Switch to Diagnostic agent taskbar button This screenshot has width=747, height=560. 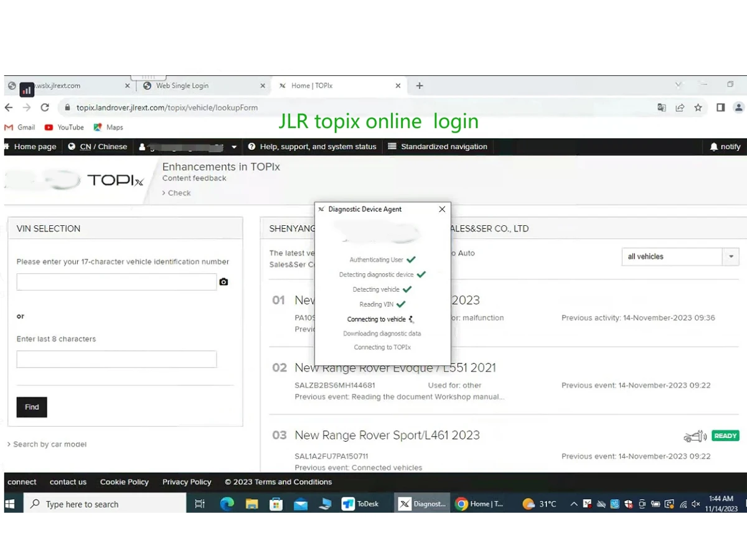point(423,504)
